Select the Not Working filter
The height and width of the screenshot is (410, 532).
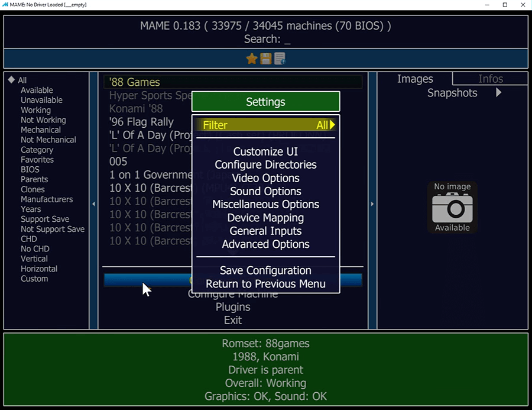[43, 120]
